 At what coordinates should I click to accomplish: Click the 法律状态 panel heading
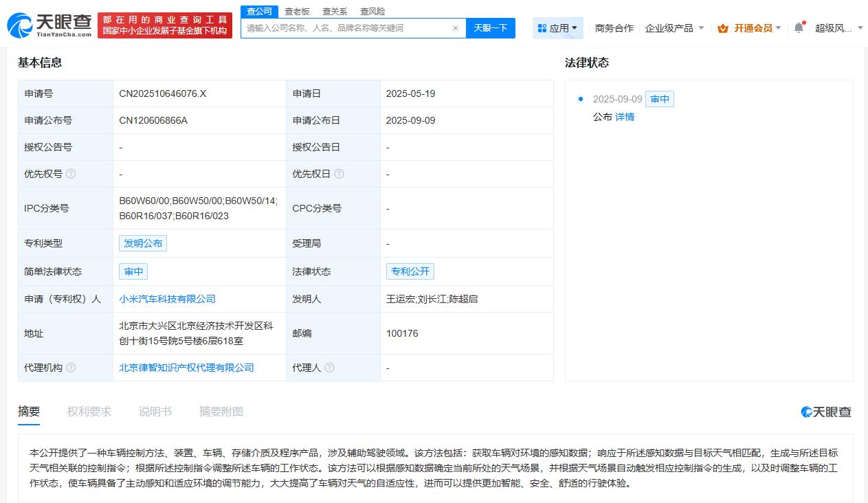click(x=587, y=63)
